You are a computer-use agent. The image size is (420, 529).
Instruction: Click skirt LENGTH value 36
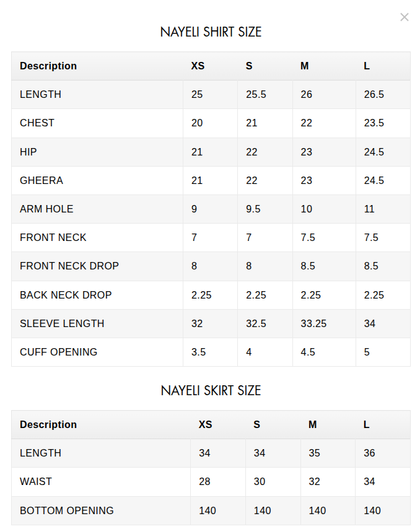click(x=369, y=453)
